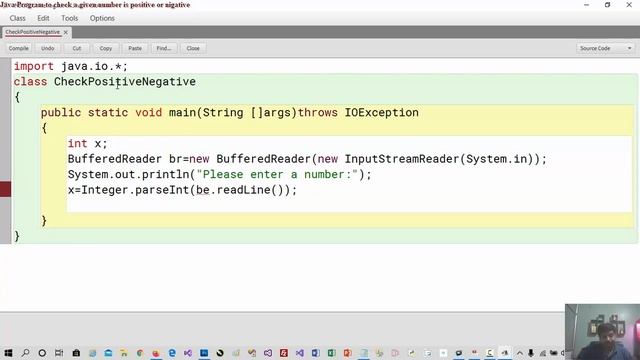Open Cortana circle icon in taskbar

(x=42, y=353)
